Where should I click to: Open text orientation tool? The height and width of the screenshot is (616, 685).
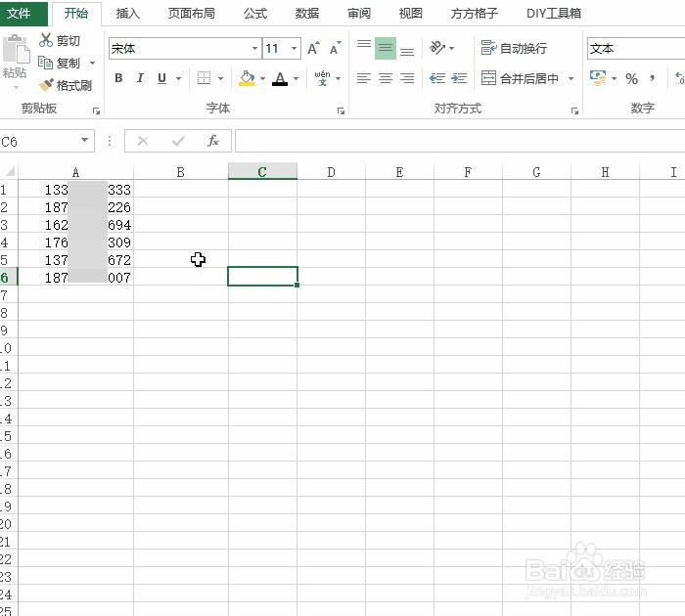[437, 48]
